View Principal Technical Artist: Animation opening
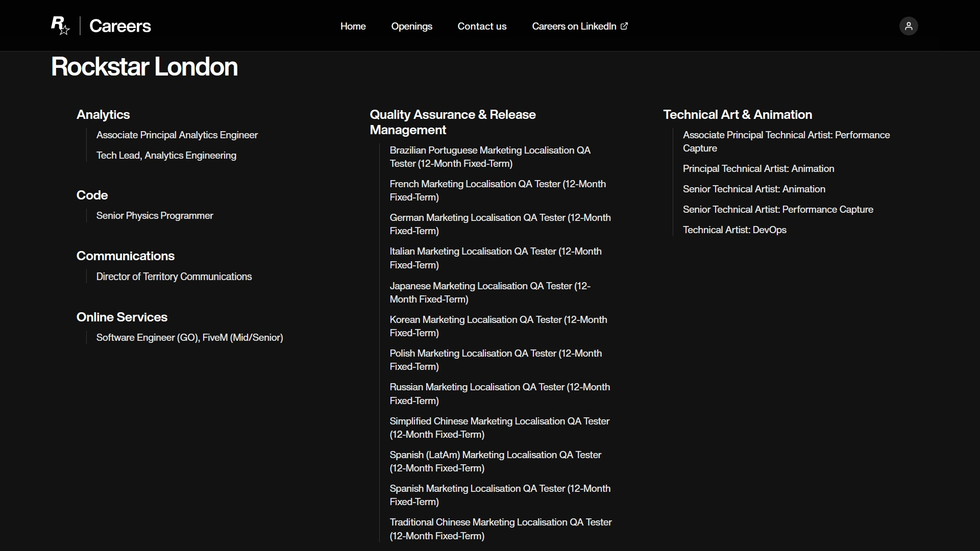The width and height of the screenshot is (980, 551). coord(758,168)
